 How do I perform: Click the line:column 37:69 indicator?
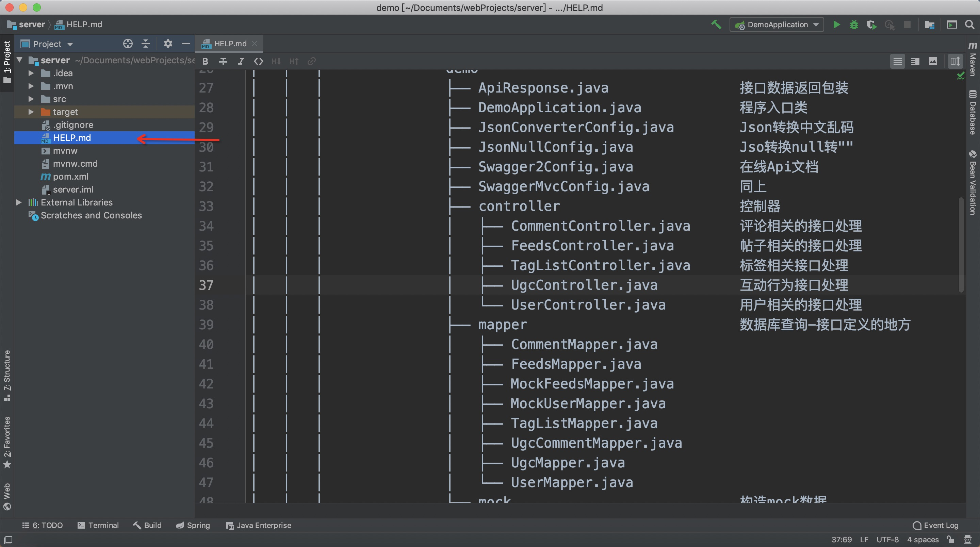(842, 540)
